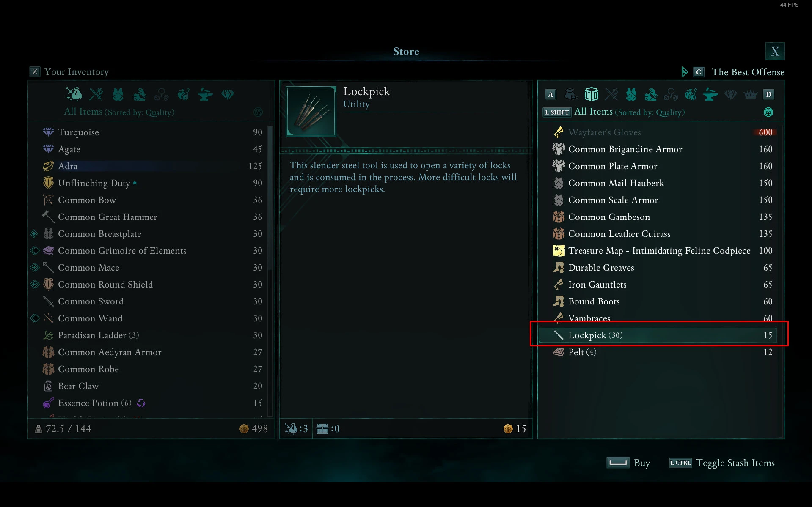This screenshot has width=812, height=507.
Task: Filter your inventory by crossed weapons icon
Action: coord(96,94)
